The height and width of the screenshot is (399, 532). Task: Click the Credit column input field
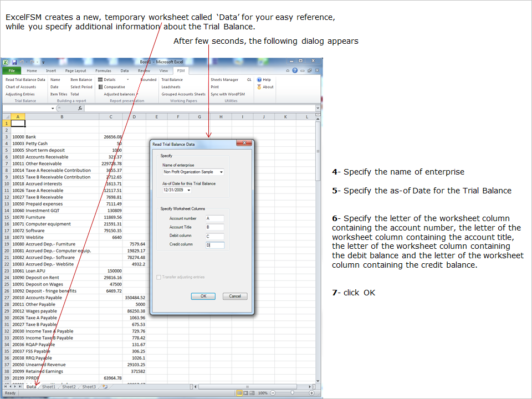point(214,245)
